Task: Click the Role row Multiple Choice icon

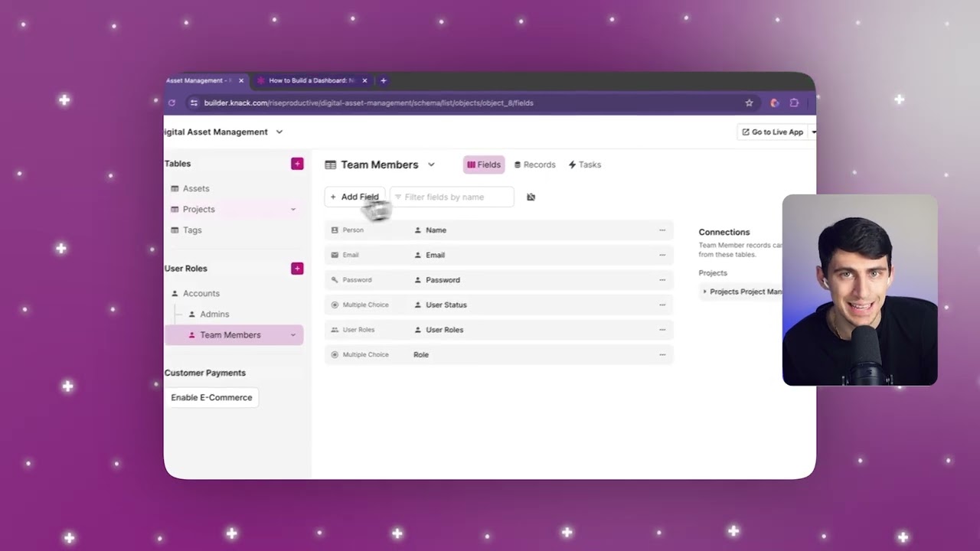Action: (x=335, y=354)
